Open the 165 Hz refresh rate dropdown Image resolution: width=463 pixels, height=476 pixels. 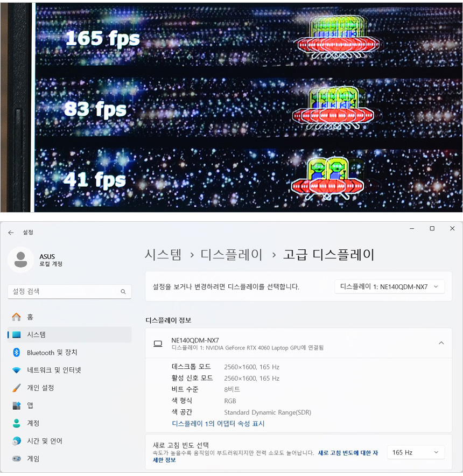pyautogui.click(x=416, y=452)
